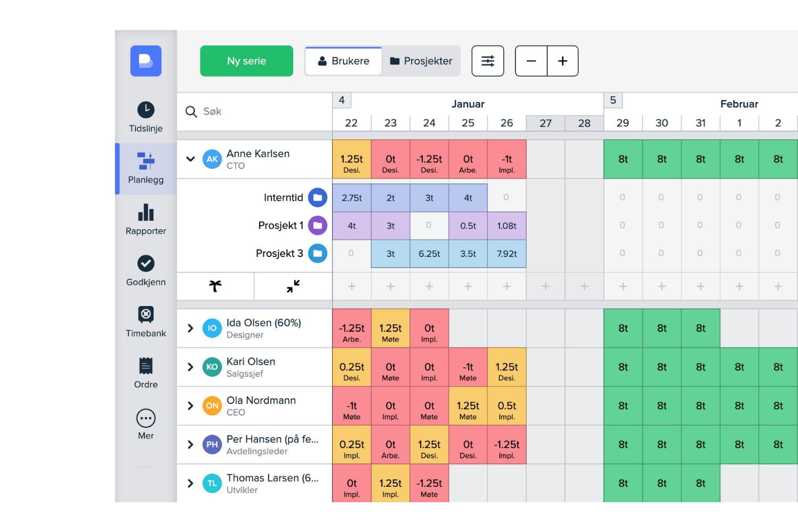Zoom out with the minus button

531,61
